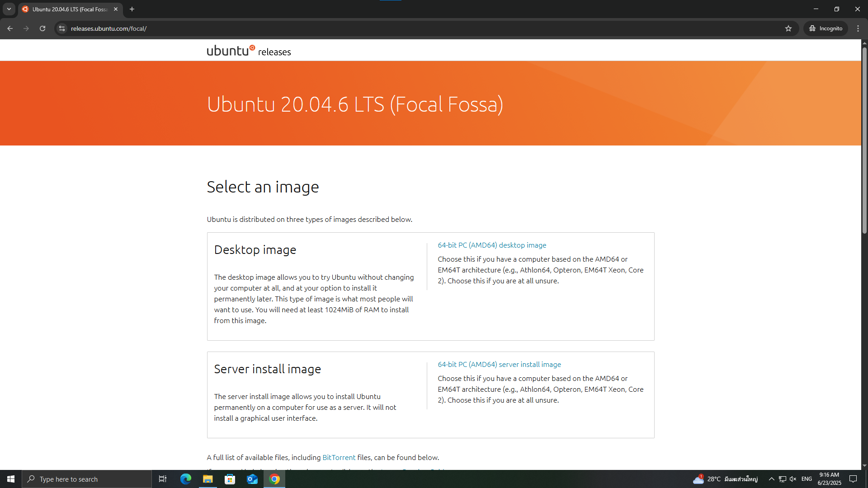Image resolution: width=868 pixels, height=488 pixels.
Task: Switch to Ubuntu 20.04.6 LTS tab
Action: [x=68, y=9]
